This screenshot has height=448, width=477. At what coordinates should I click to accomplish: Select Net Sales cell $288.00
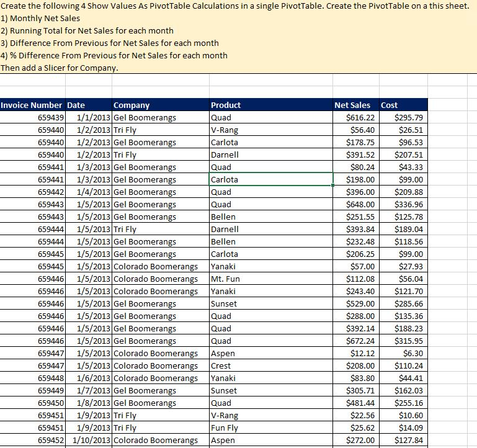pos(356,316)
